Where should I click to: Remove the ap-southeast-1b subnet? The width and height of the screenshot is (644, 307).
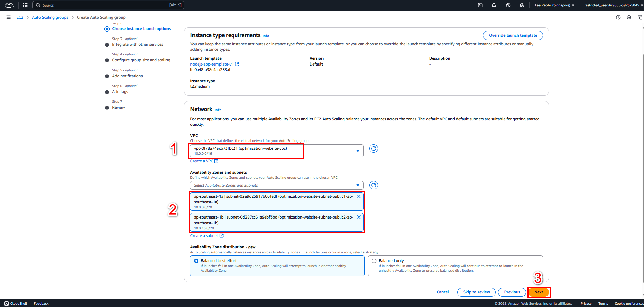pos(359,218)
